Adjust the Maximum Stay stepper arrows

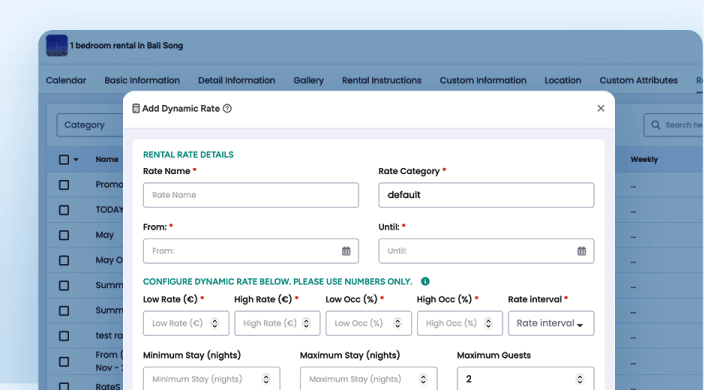(x=423, y=379)
